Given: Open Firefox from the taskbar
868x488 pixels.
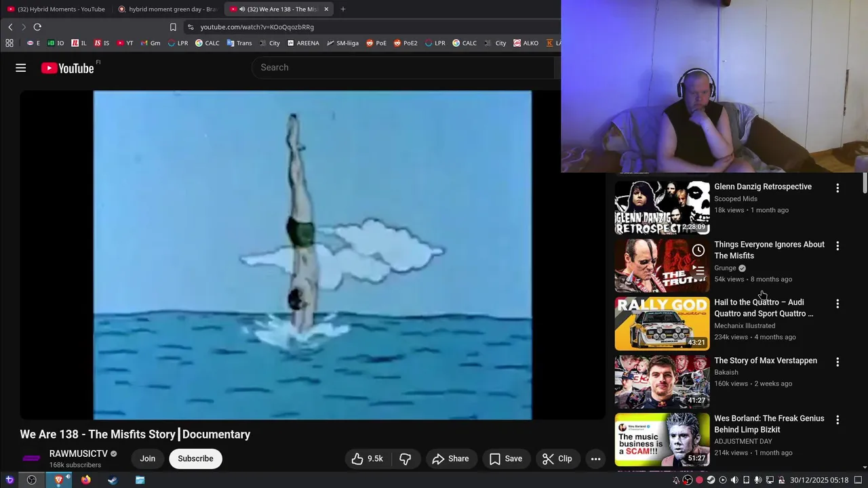Looking at the screenshot, I should pos(85,480).
